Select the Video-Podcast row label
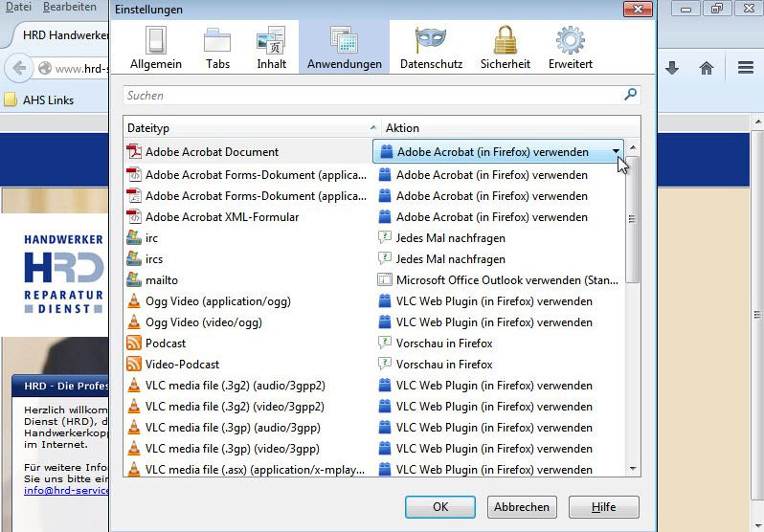The image size is (764, 532). coord(182,364)
